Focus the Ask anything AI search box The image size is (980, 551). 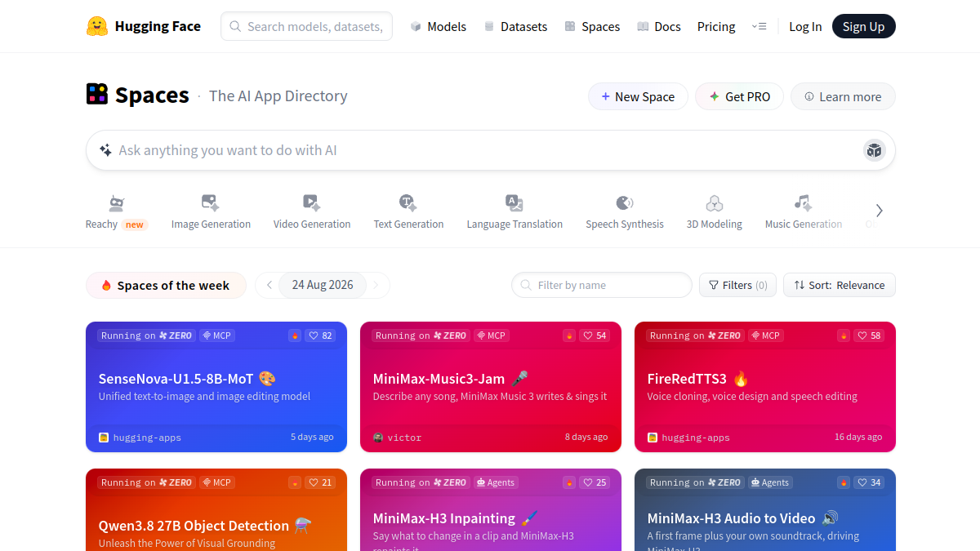click(490, 150)
